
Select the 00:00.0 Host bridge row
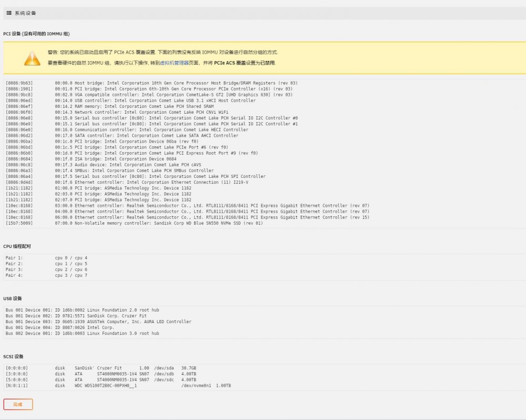[151, 83]
